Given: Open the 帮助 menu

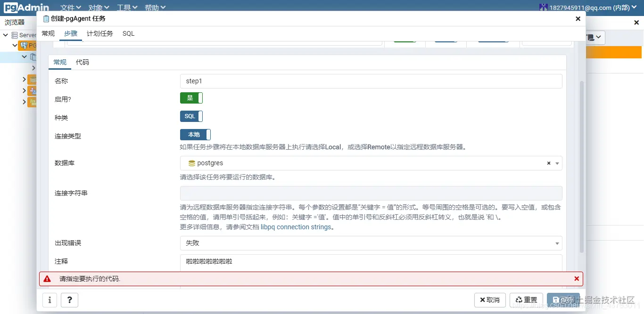Looking at the screenshot, I should click(155, 8).
